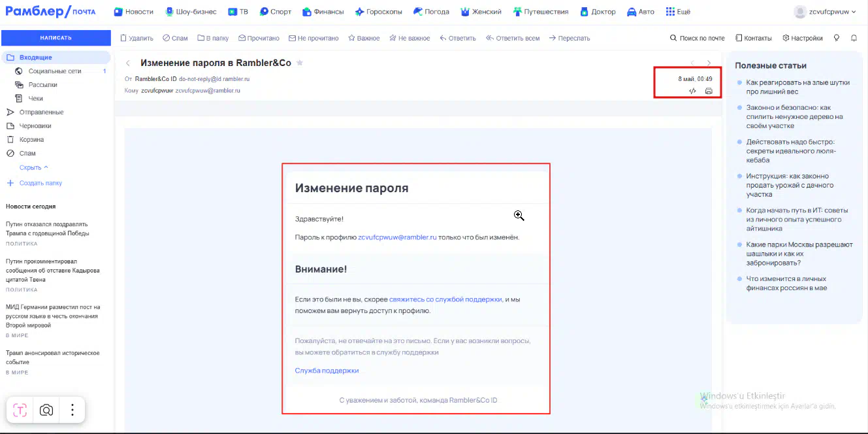
Task: Open the Новости portal link
Action: click(x=134, y=12)
